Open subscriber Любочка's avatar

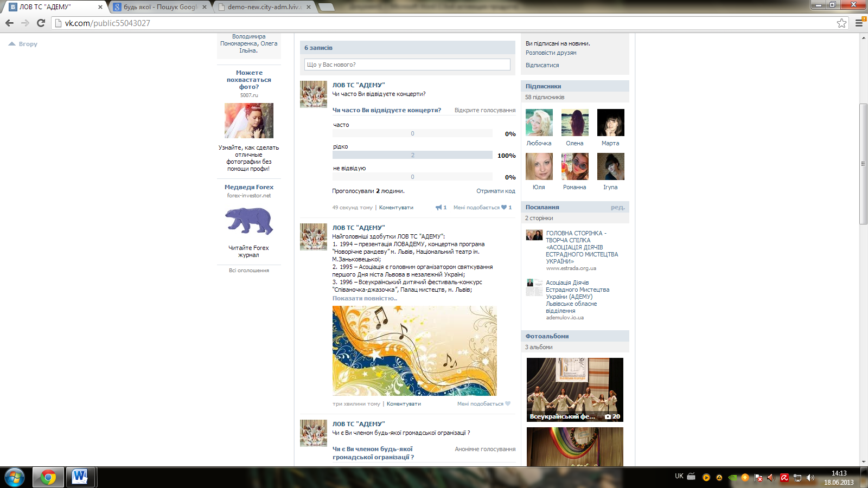click(539, 123)
